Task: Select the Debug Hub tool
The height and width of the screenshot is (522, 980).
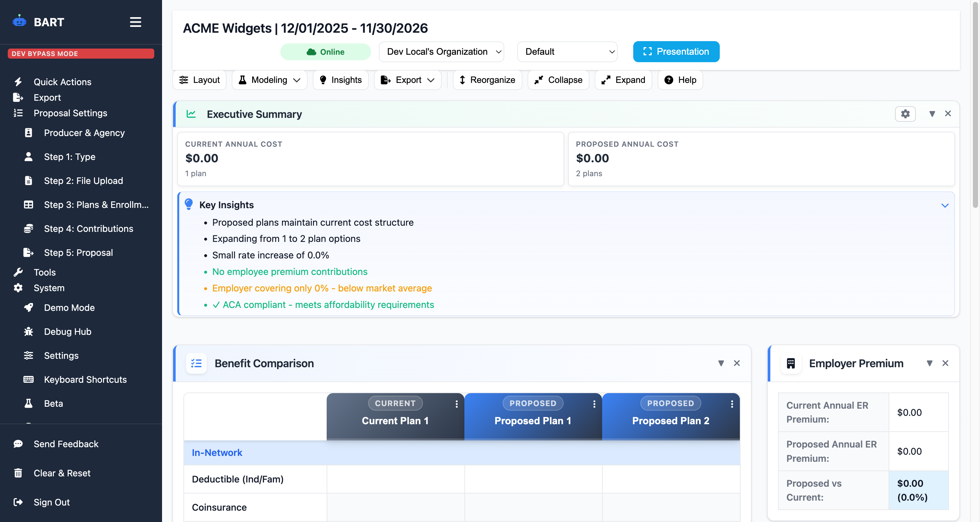Action: (67, 332)
